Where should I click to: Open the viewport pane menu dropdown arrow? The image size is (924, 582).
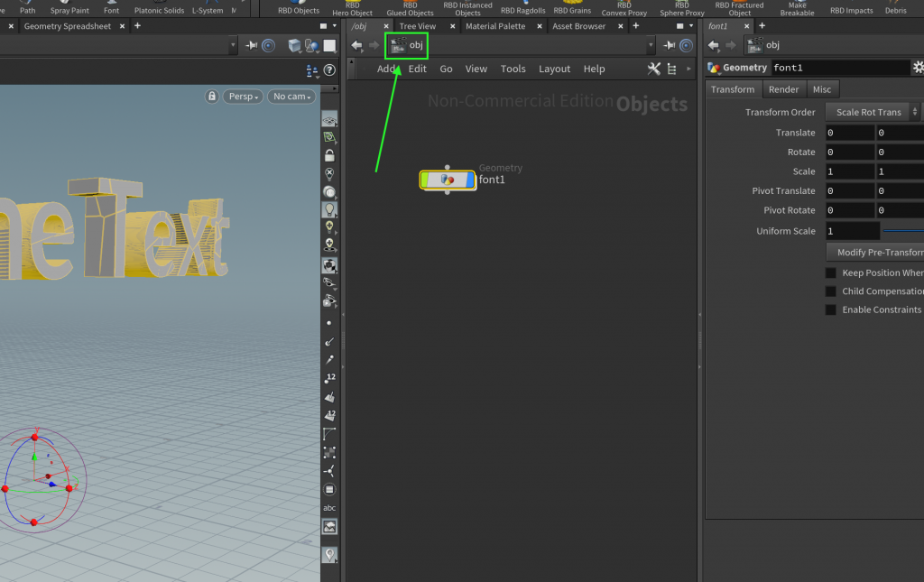pyautogui.click(x=335, y=26)
